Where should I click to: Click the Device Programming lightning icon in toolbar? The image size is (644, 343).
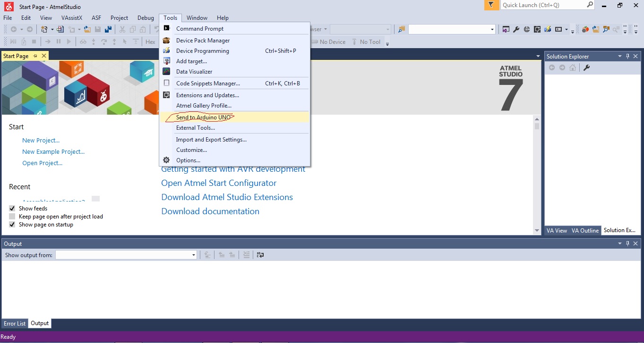(547, 29)
